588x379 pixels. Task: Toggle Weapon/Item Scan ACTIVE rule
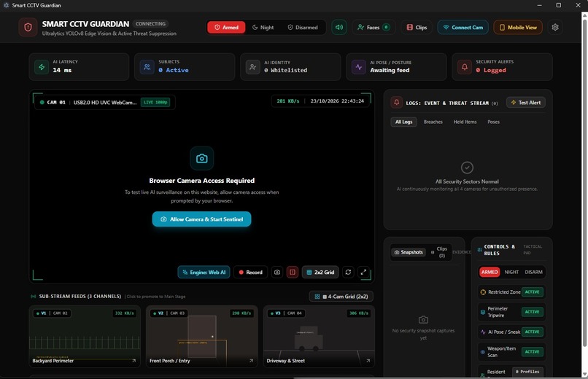pyautogui.click(x=532, y=351)
